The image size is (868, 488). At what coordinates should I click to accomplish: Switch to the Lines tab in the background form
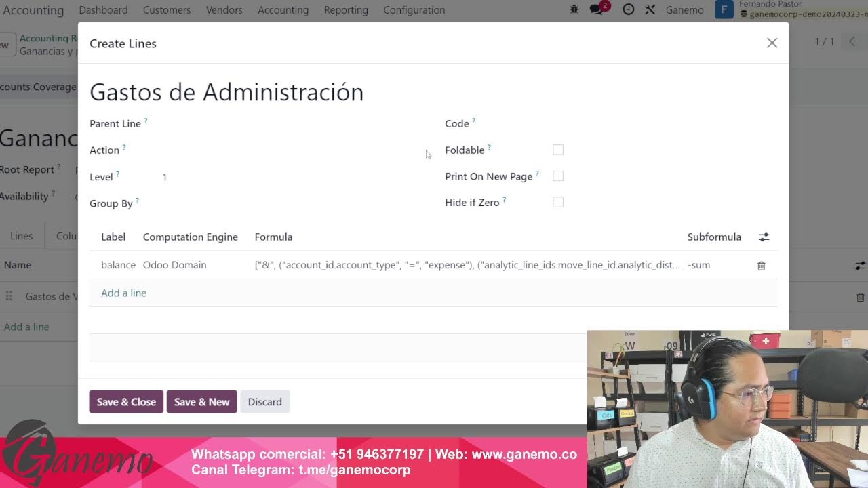click(x=21, y=236)
